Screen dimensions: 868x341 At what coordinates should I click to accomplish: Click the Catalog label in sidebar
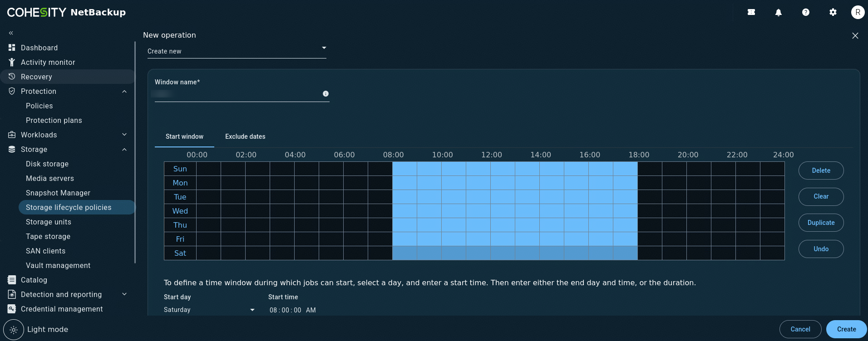tap(34, 280)
